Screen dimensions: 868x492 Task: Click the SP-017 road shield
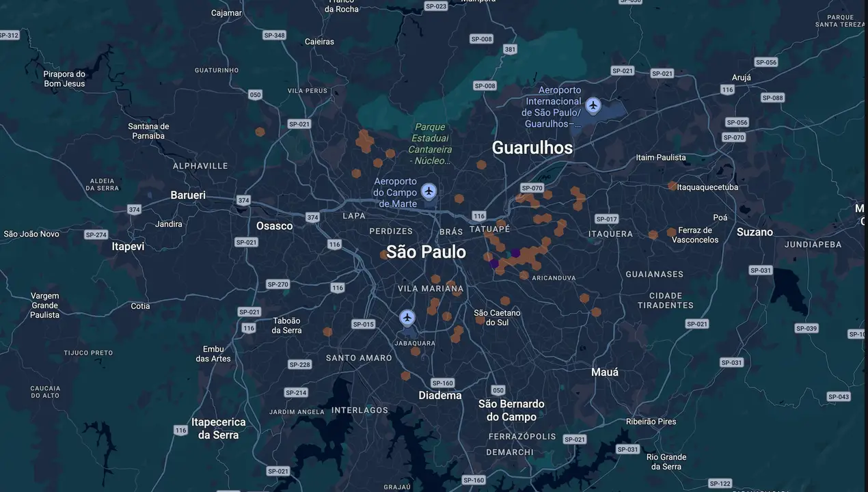[606, 219]
